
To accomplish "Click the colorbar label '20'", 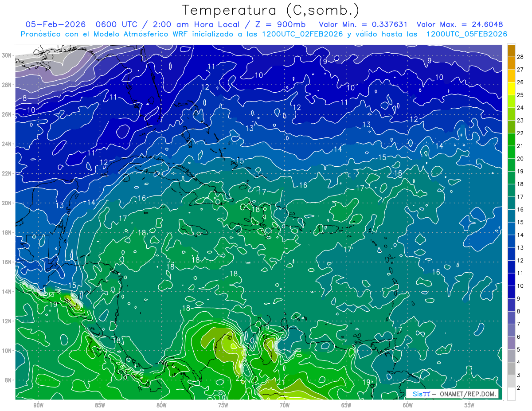I will coord(520,159).
